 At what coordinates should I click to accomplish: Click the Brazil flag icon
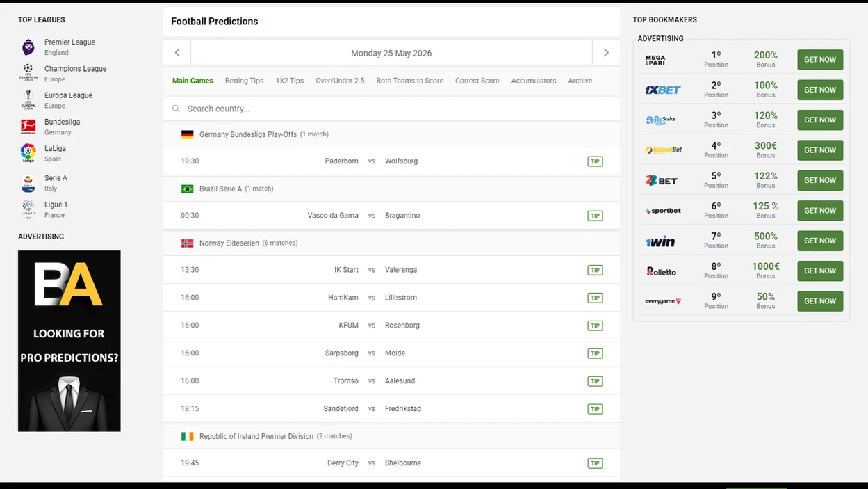[188, 189]
